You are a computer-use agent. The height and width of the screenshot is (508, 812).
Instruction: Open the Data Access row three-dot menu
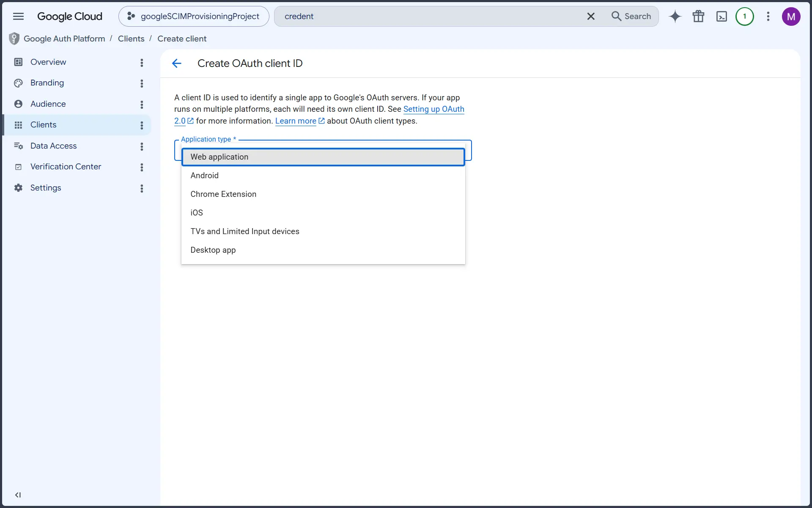click(x=142, y=146)
